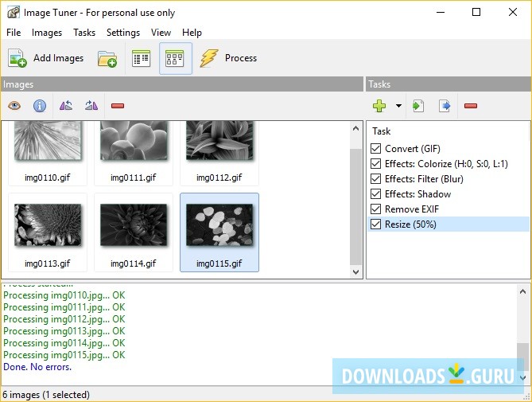Open the Tasks menu
The height and width of the screenshot is (402, 532).
[x=84, y=33]
